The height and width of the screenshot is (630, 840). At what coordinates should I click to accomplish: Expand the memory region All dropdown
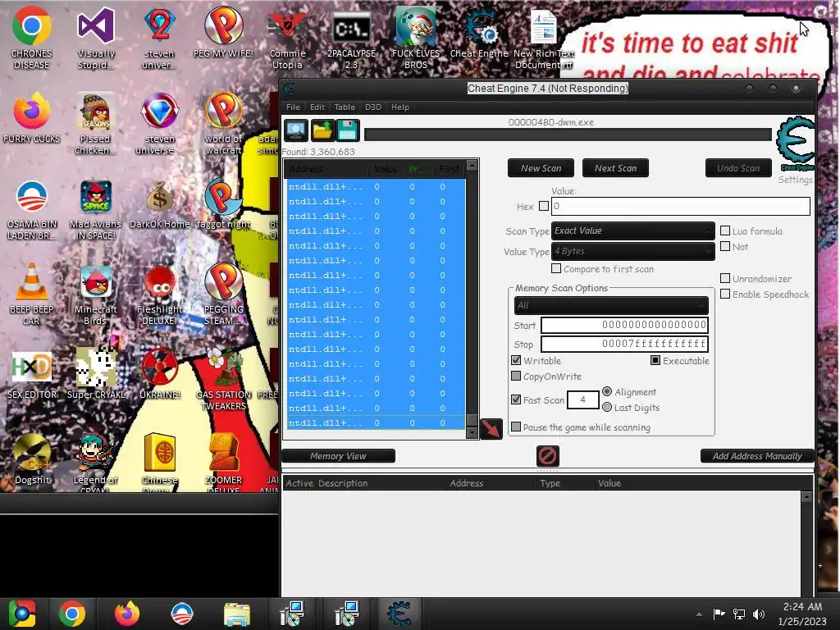point(611,305)
